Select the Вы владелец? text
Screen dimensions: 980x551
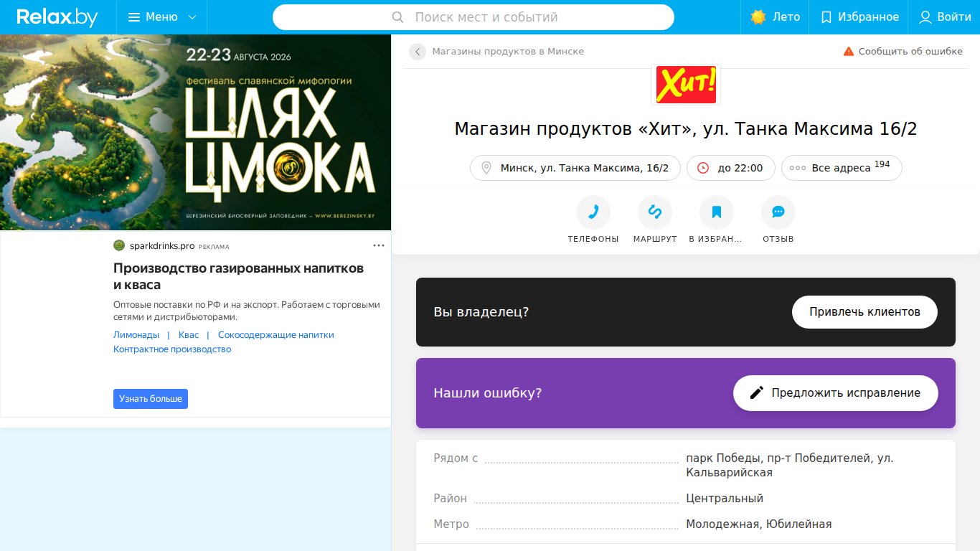point(481,312)
